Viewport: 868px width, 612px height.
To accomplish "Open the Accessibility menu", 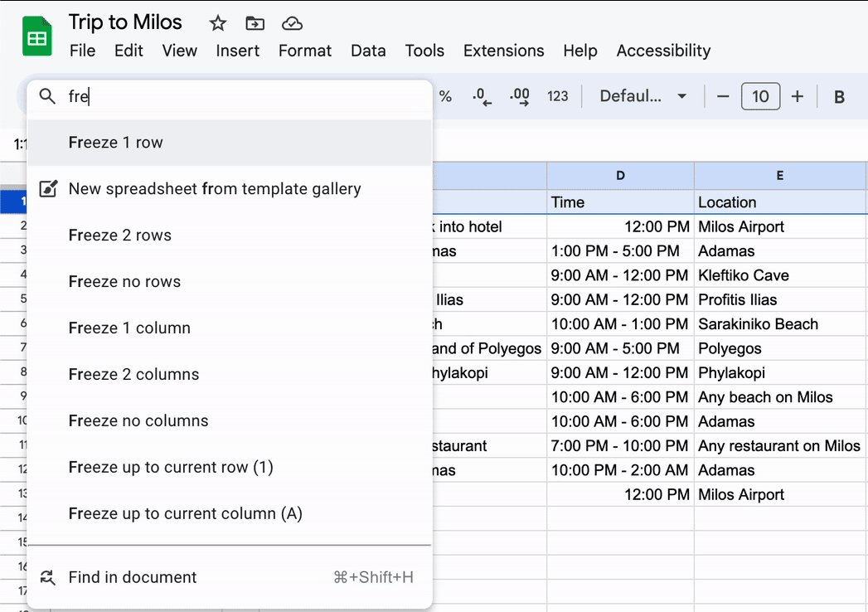I will tap(664, 51).
